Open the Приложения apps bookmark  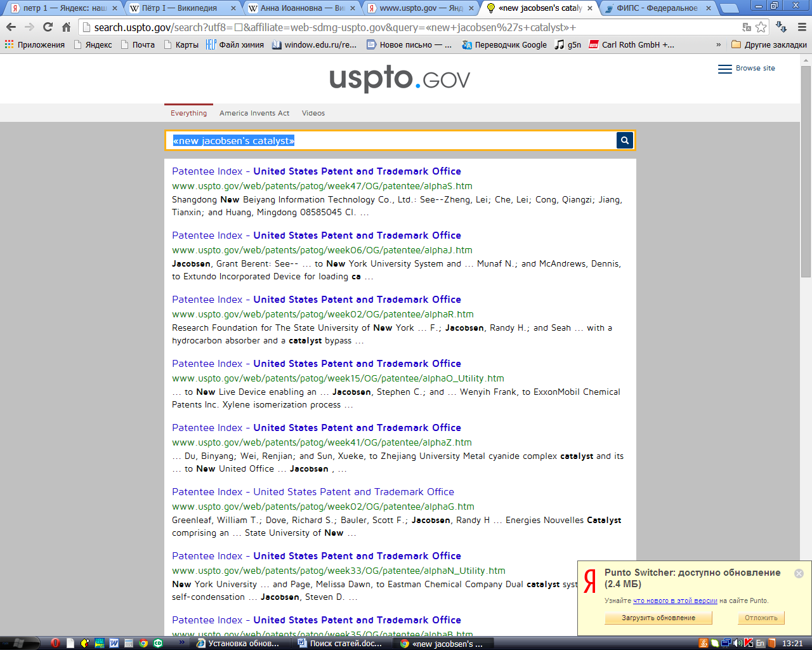pos(35,44)
